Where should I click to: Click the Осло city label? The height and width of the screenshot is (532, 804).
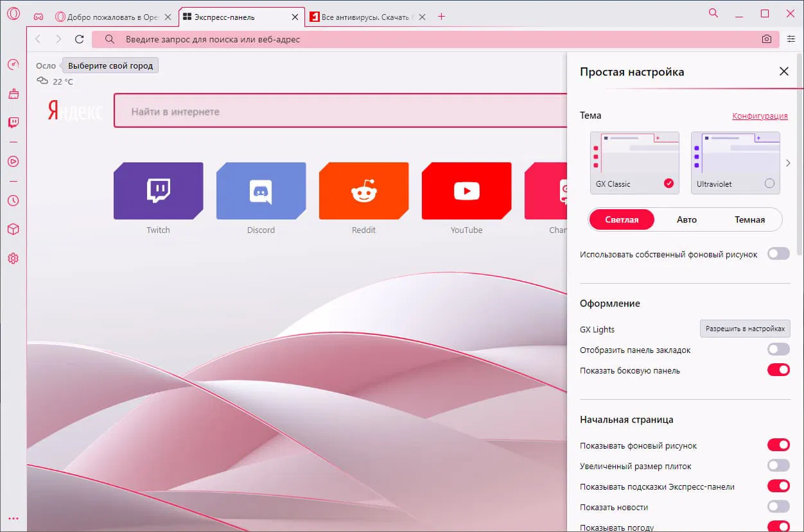coord(46,65)
